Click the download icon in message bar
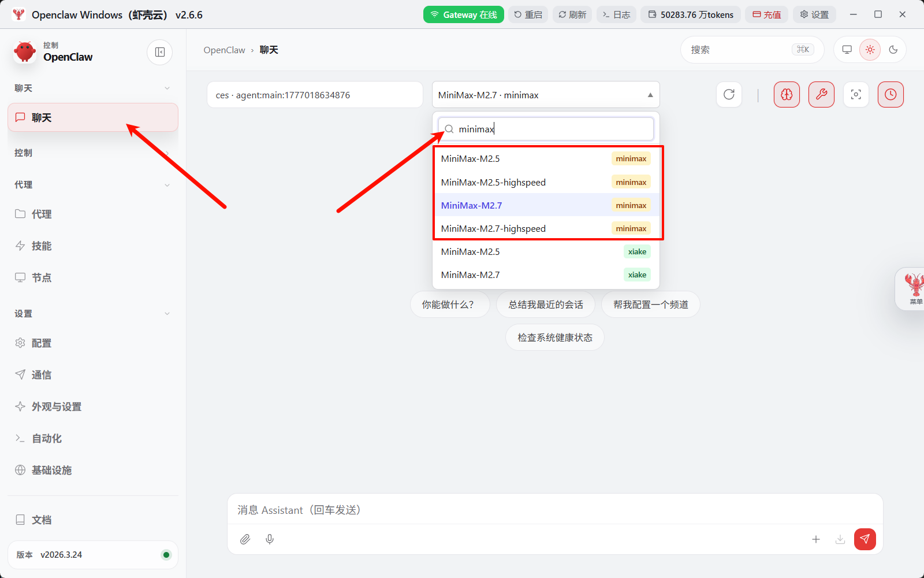924x578 pixels. [x=840, y=539]
